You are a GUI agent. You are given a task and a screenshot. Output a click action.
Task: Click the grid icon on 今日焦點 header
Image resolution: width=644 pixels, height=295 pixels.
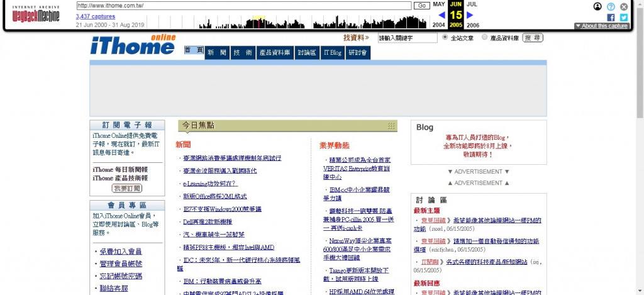(391, 126)
